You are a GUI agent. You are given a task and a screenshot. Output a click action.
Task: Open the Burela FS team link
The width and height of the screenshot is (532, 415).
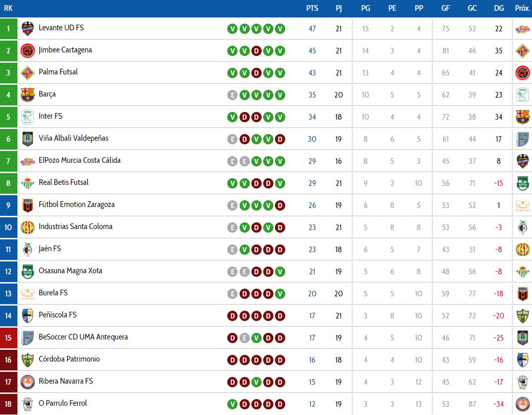tap(53, 293)
